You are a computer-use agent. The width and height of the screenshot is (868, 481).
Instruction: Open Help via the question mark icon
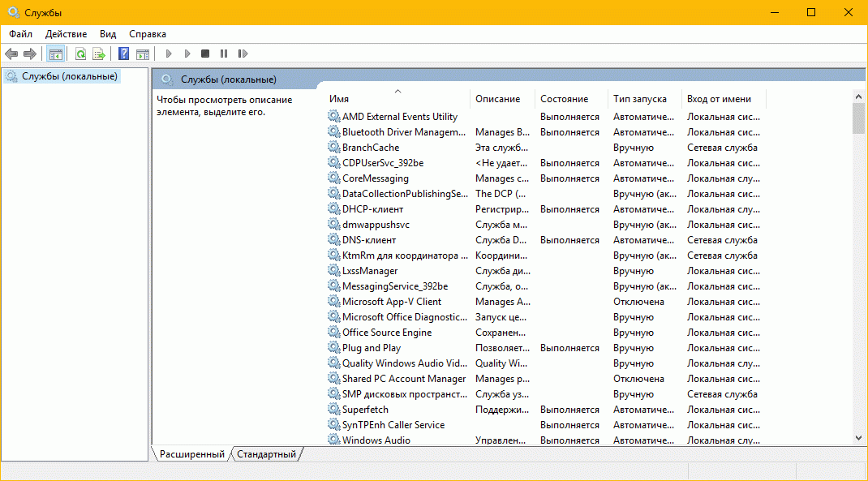click(124, 54)
